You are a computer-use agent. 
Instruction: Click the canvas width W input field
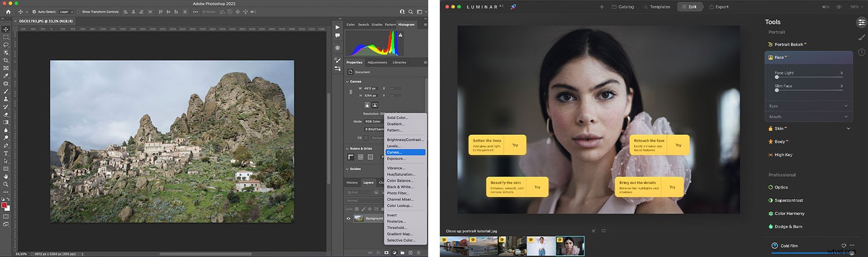pos(370,89)
